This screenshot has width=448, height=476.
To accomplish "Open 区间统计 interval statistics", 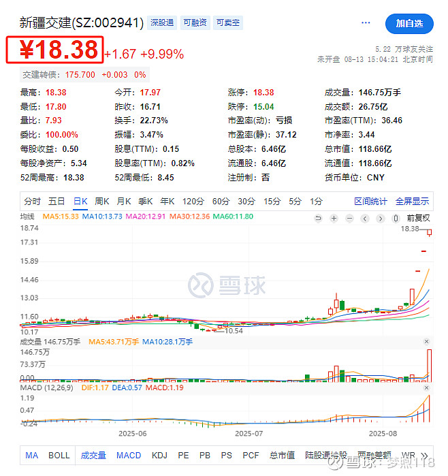I will [x=370, y=202].
